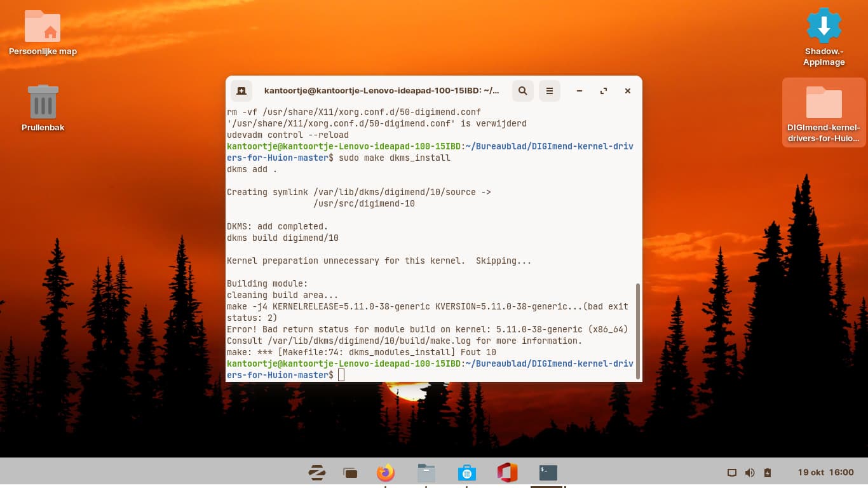This screenshot has height=488, width=868.
Task: Open the volume control in system tray
Action: [x=750, y=473]
